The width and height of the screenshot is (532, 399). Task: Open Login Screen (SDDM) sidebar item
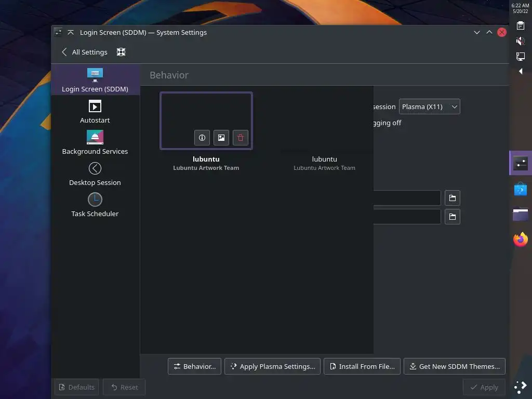(x=95, y=80)
